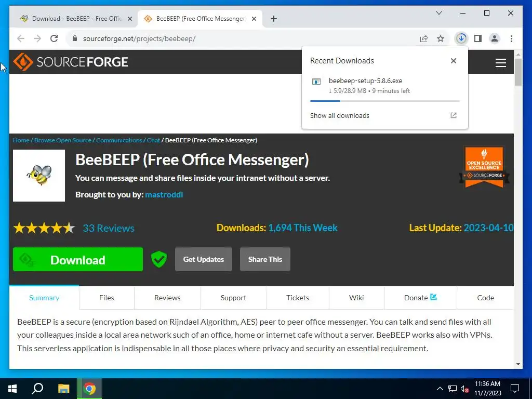Click the Open Source Excellence badge

point(484,167)
